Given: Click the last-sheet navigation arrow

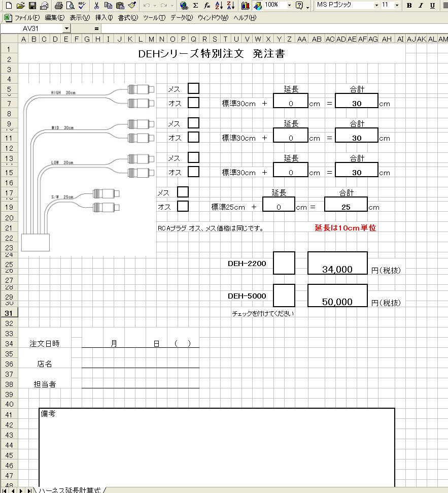Looking at the screenshot, I should pyautogui.click(x=29, y=490).
